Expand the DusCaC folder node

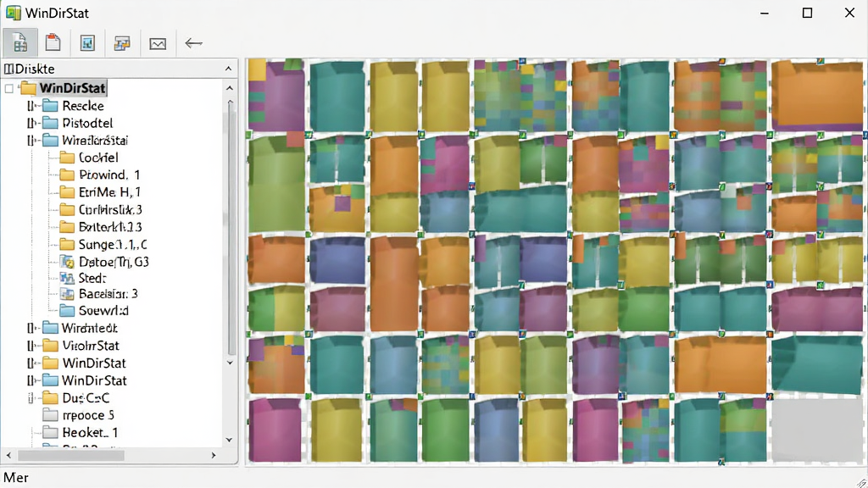click(31, 398)
